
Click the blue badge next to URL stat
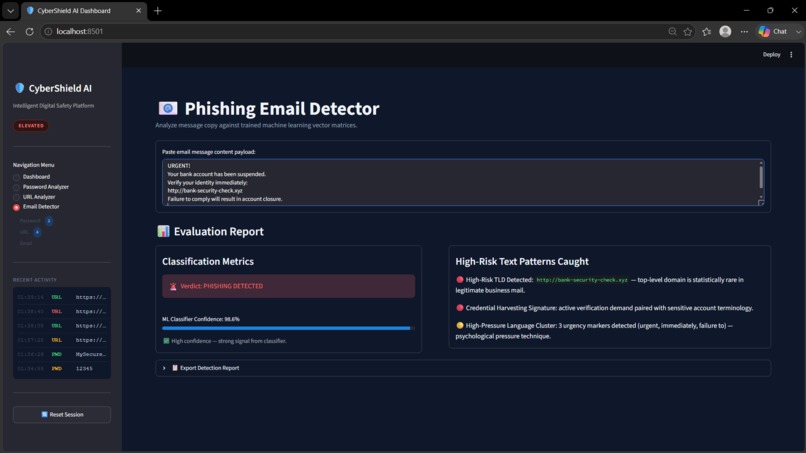click(x=37, y=232)
